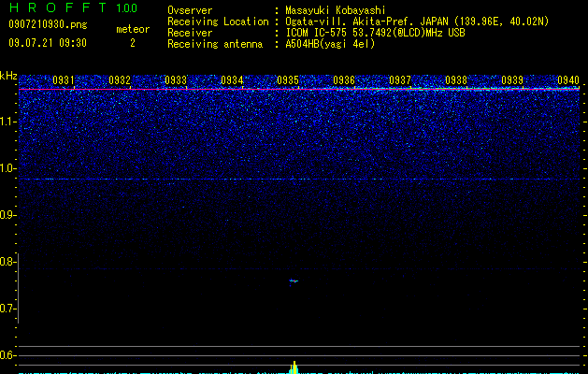The height and width of the screenshot is (374, 588).
Task: Click the yellow signal peak at bottom
Action: click(294, 367)
